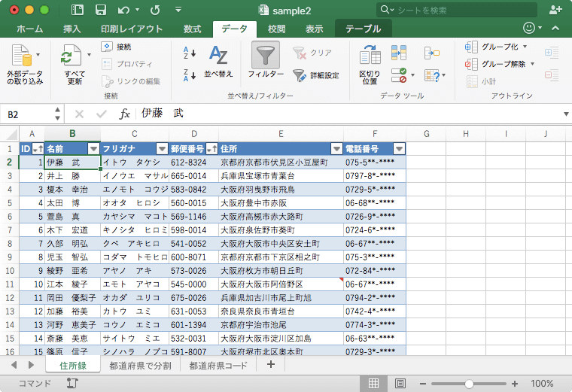Switch to 都道府県で分割 sheet

click(x=141, y=366)
